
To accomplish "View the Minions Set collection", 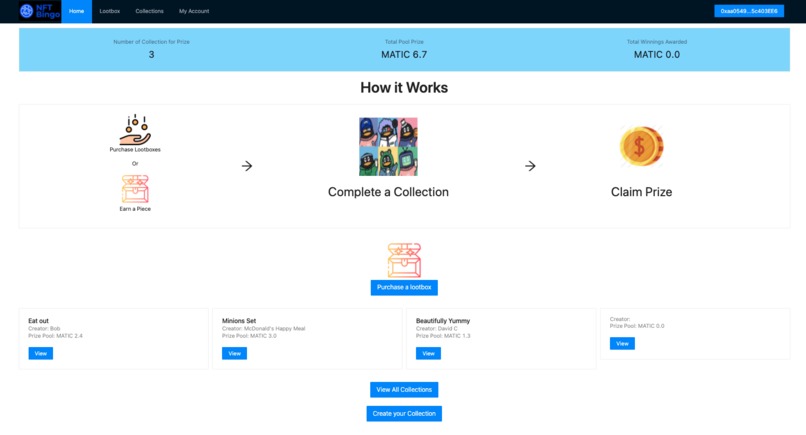I will [x=234, y=353].
